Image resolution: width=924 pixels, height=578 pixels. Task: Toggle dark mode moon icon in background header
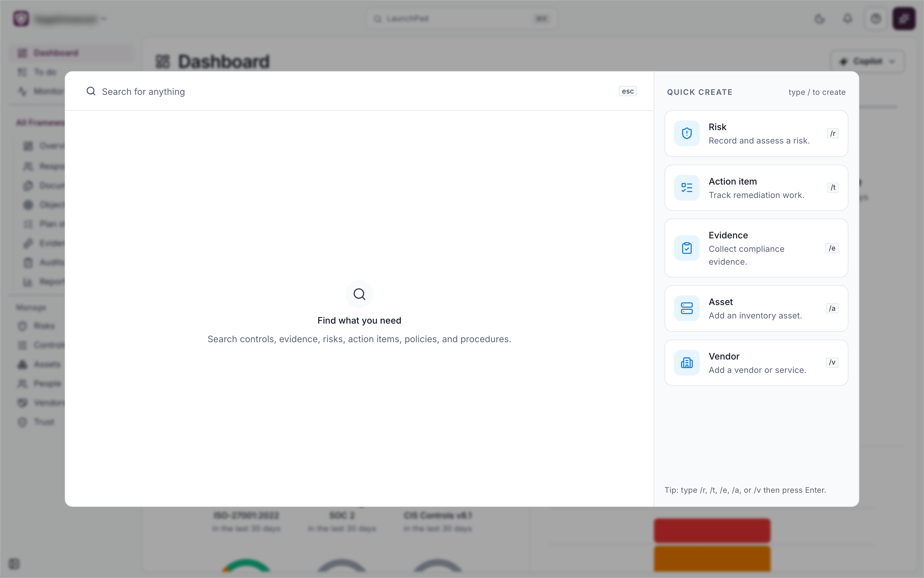[x=819, y=19]
